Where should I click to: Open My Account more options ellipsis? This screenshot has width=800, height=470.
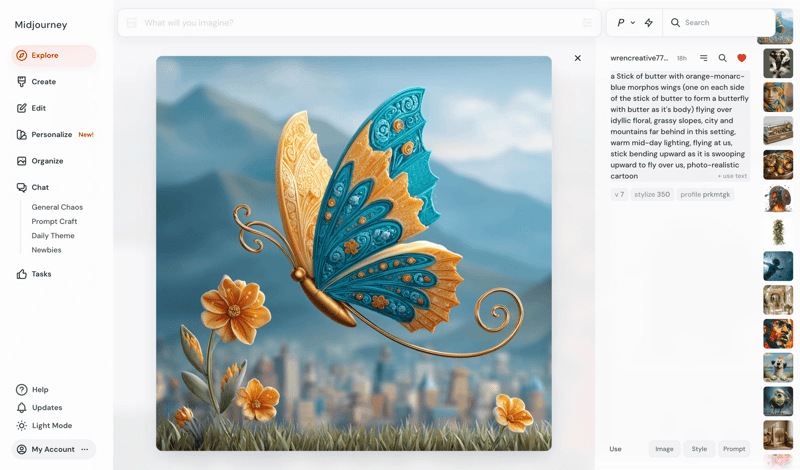coord(85,450)
